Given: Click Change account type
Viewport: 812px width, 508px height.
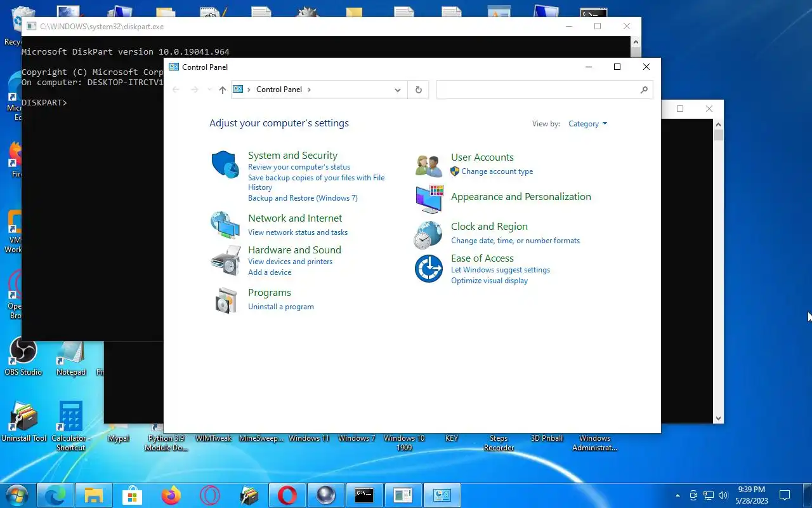Looking at the screenshot, I should 497,171.
